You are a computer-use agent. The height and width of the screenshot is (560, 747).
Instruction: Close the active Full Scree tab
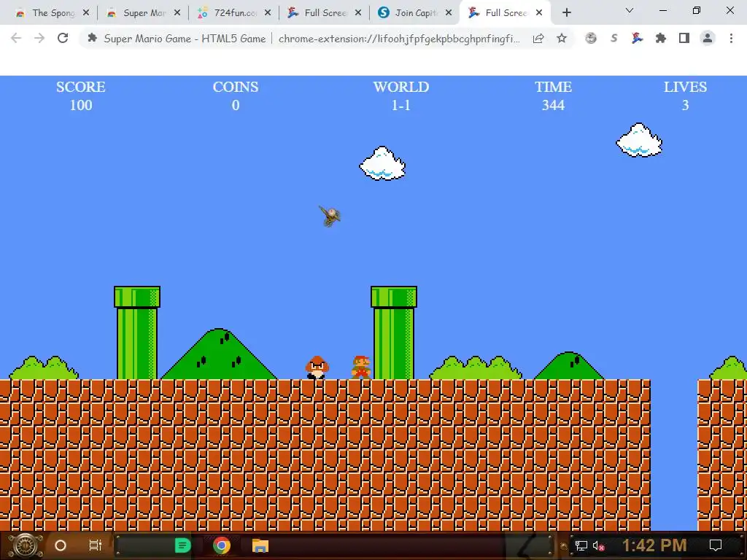pyautogui.click(x=539, y=13)
